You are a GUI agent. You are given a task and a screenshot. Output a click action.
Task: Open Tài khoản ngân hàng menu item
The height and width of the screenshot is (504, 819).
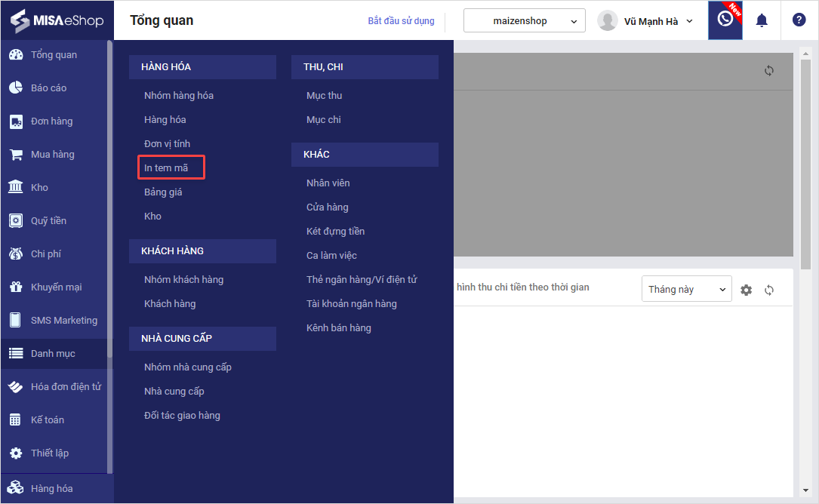pyautogui.click(x=352, y=303)
